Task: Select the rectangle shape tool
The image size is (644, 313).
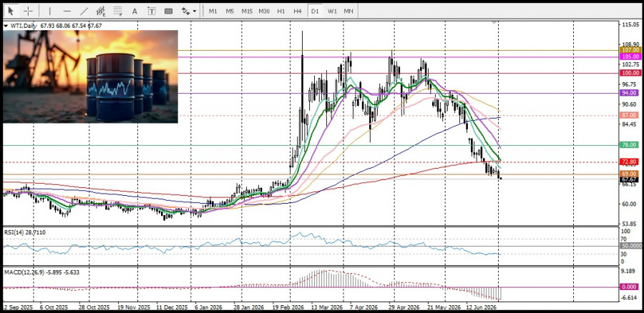Action: pyautogui.click(x=168, y=11)
